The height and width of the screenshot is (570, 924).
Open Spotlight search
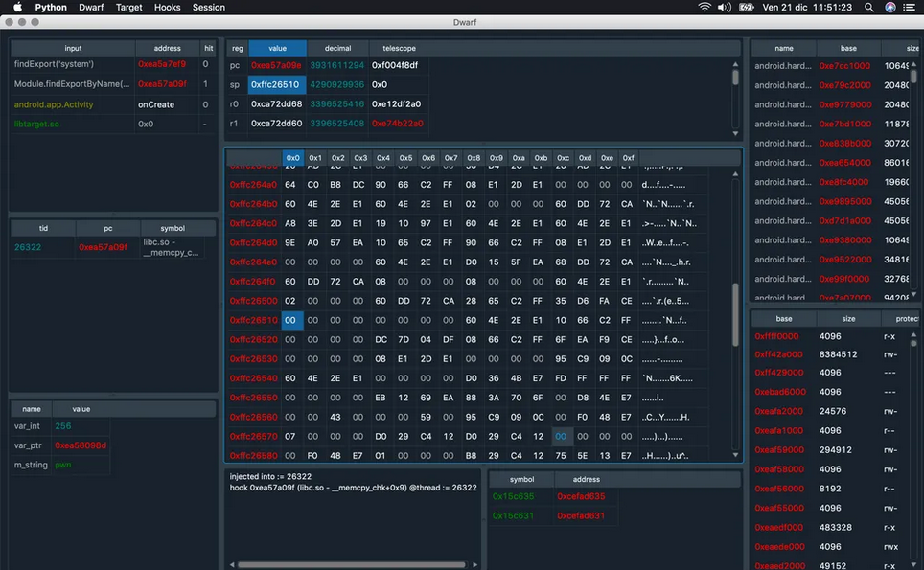coord(868,7)
